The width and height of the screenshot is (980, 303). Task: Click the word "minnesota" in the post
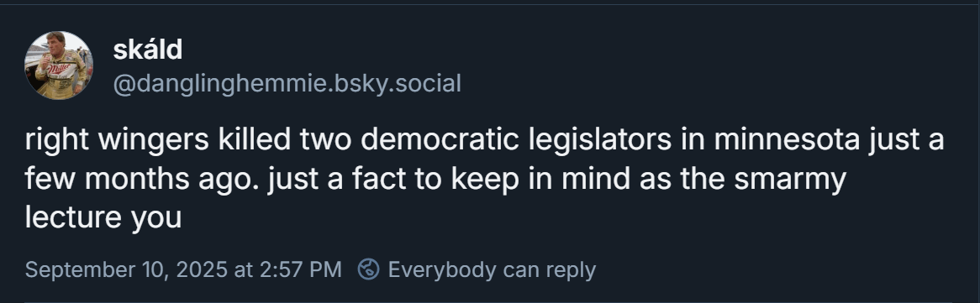click(x=787, y=140)
